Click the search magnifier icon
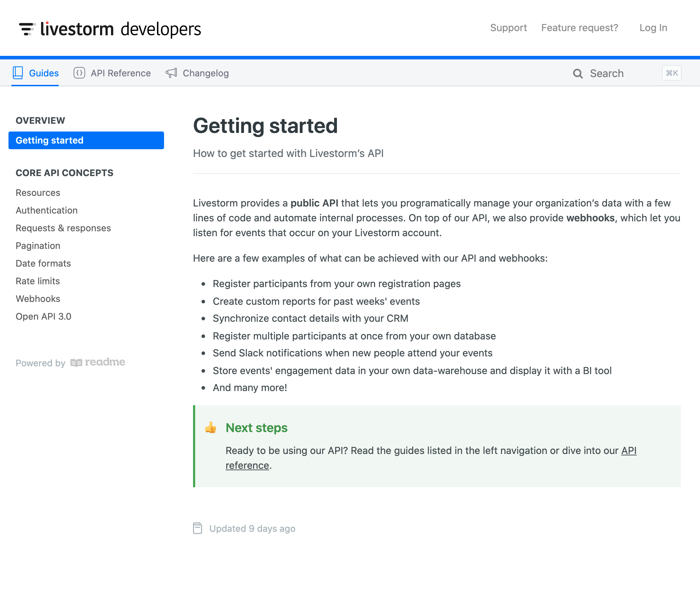Viewport: 700px width, 594px height. (578, 74)
